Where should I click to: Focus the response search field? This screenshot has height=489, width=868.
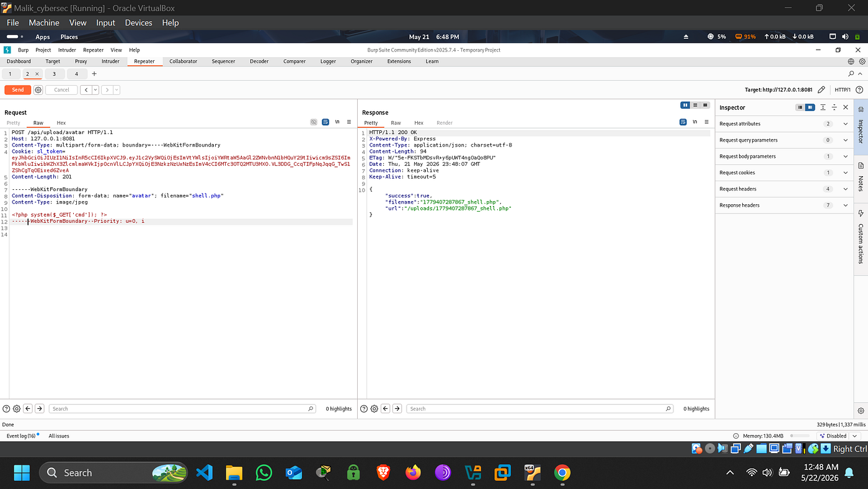pos(540,409)
